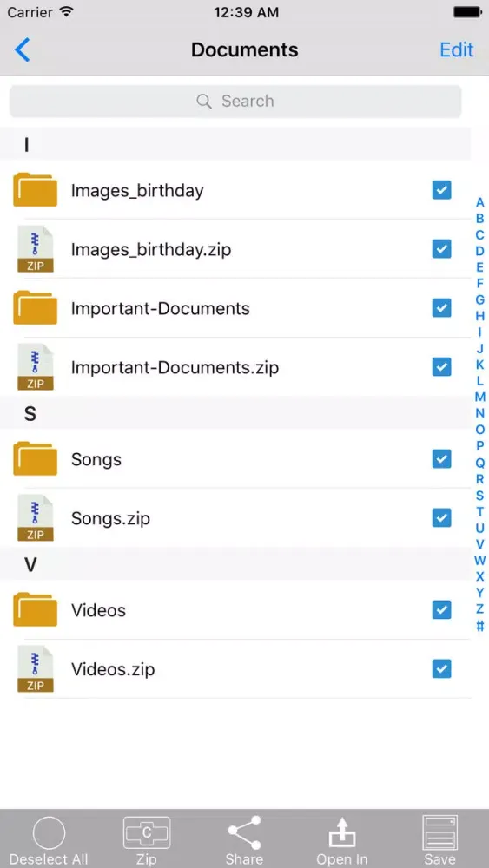The width and height of the screenshot is (489, 868).
Task: Uncheck the Important-Documents folder checkbox
Action: tap(441, 308)
